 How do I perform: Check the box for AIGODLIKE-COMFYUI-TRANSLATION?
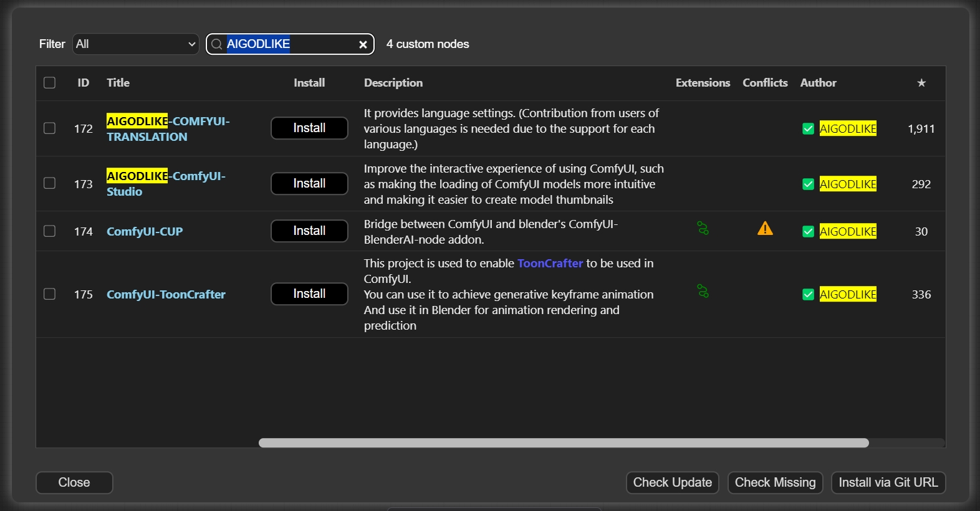coord(50,128)
